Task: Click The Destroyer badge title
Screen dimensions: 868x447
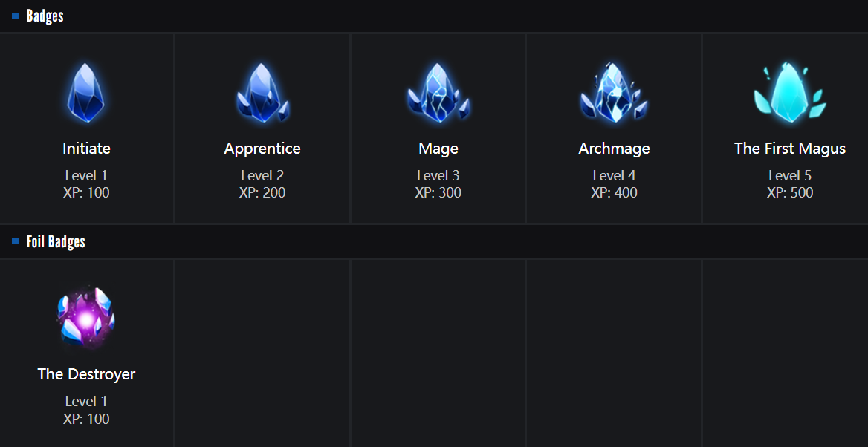Action: pos(86,374)
